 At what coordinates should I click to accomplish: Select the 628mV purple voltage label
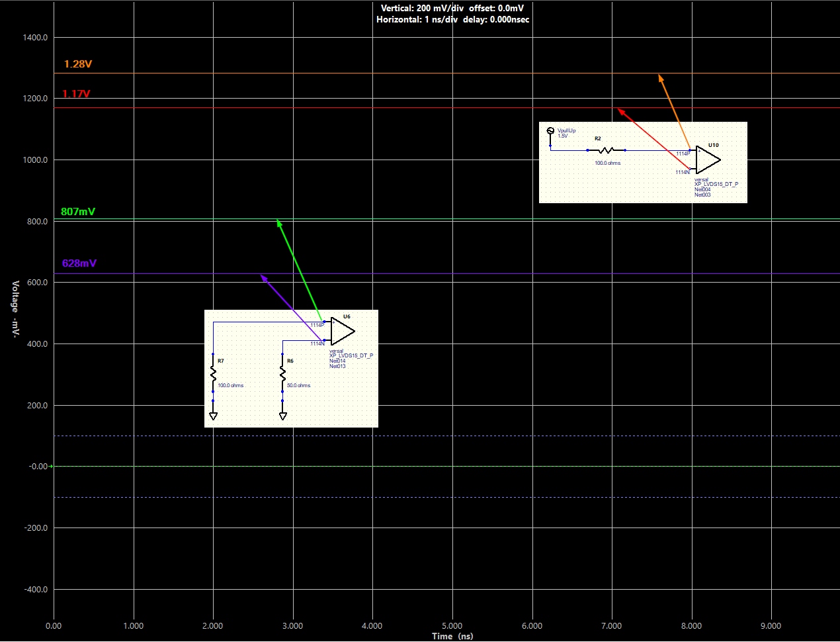coord(79,263)
